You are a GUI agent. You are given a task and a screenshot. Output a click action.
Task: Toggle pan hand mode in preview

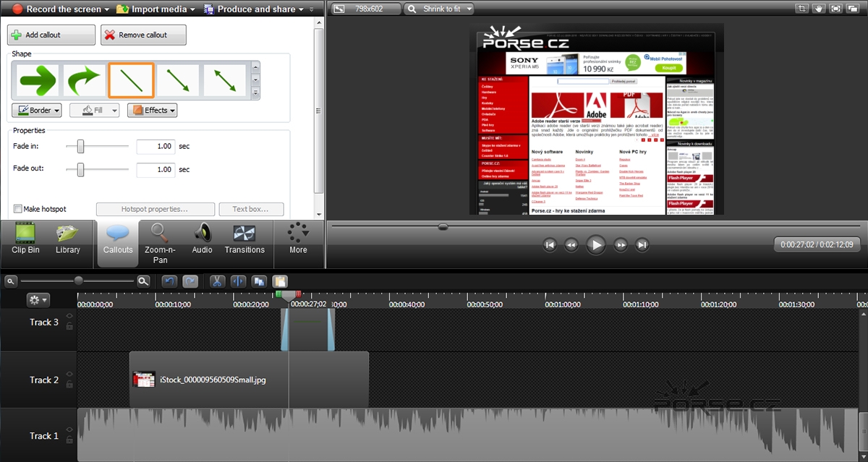tap(819, 9)
